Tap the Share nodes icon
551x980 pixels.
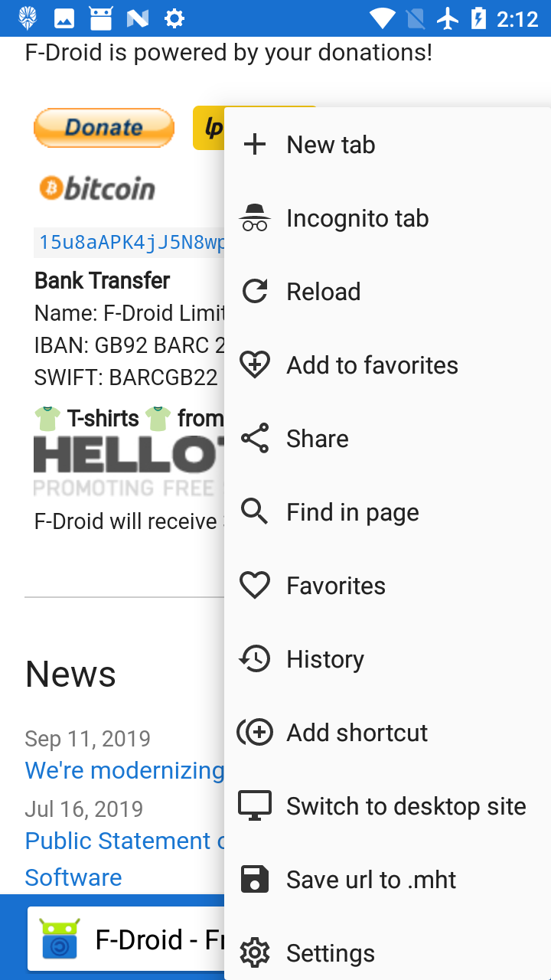255,439
